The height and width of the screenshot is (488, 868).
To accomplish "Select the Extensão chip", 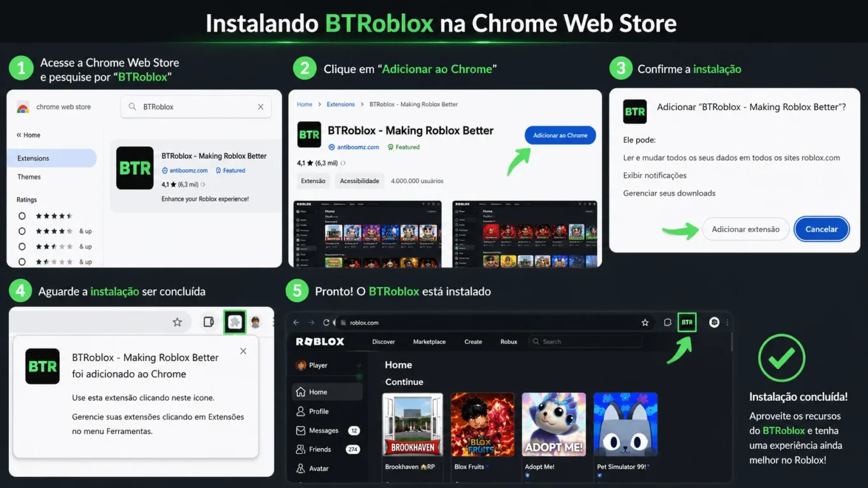I will 313,181.
